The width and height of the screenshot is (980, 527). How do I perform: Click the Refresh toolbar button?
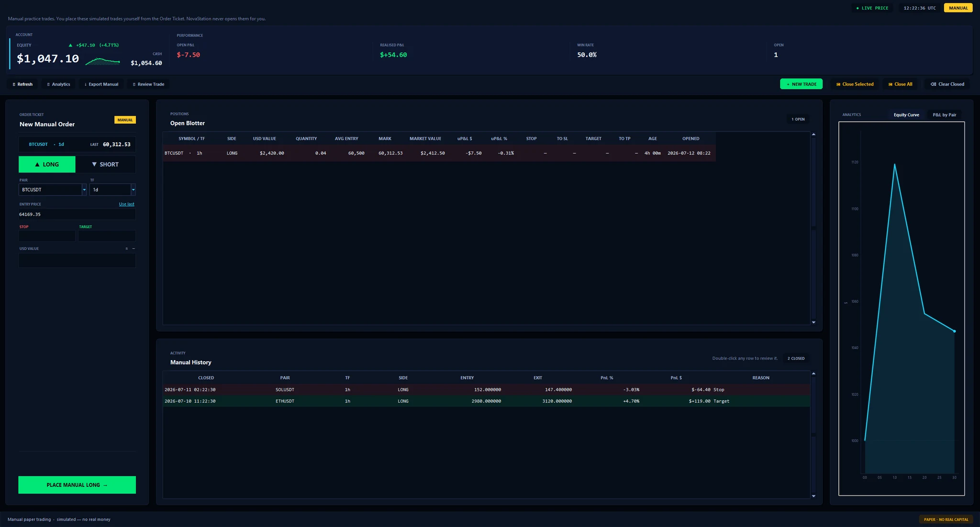tap(22, 84)
